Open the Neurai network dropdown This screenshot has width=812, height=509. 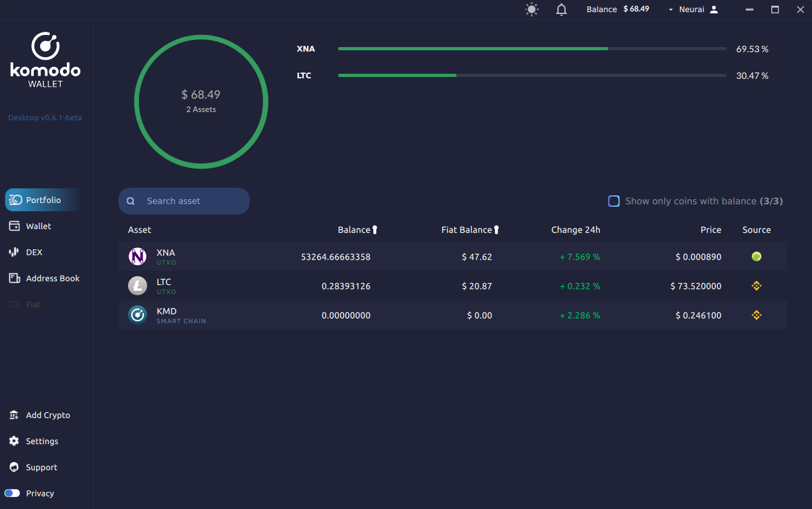(x=671, y=9)
